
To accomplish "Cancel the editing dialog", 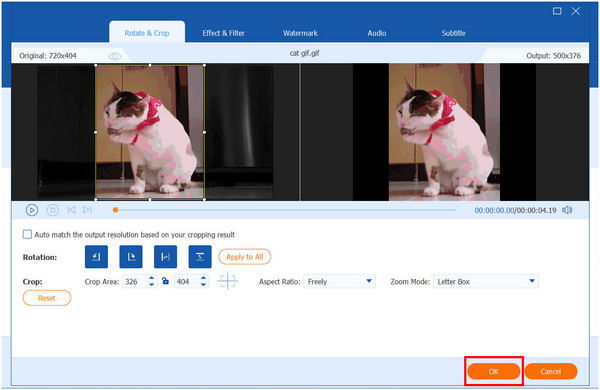I will pyautogui.click(x=551, y=371).
